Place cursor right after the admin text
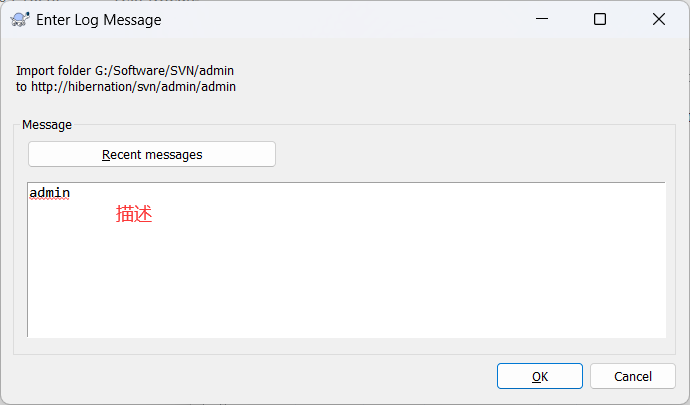 tap(71, 193)
